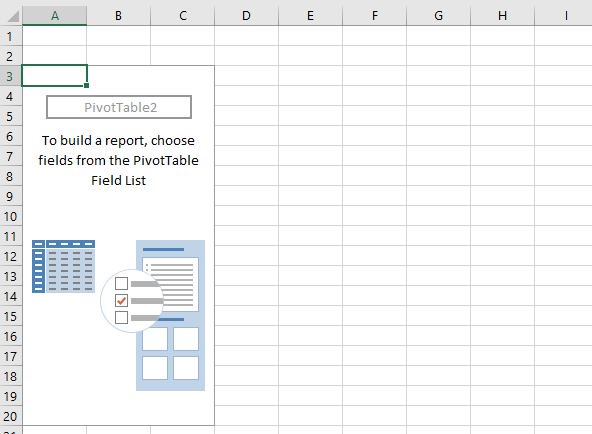Select row 11 header
The height and width of the screenshot is (434, 592).
click(11, 236)
